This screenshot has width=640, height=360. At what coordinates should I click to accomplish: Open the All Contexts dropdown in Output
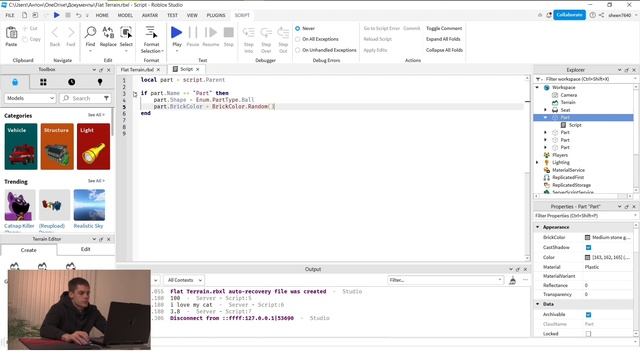coord(184,280)
